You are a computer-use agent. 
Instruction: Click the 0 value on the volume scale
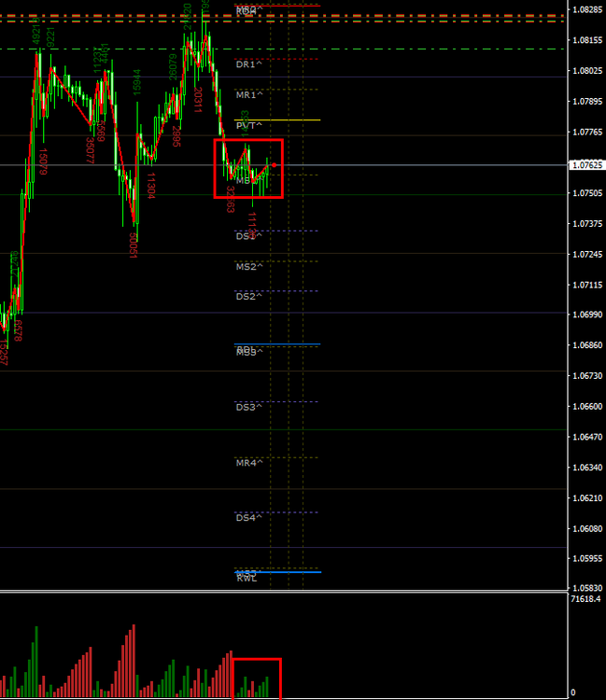pos(573,693)
